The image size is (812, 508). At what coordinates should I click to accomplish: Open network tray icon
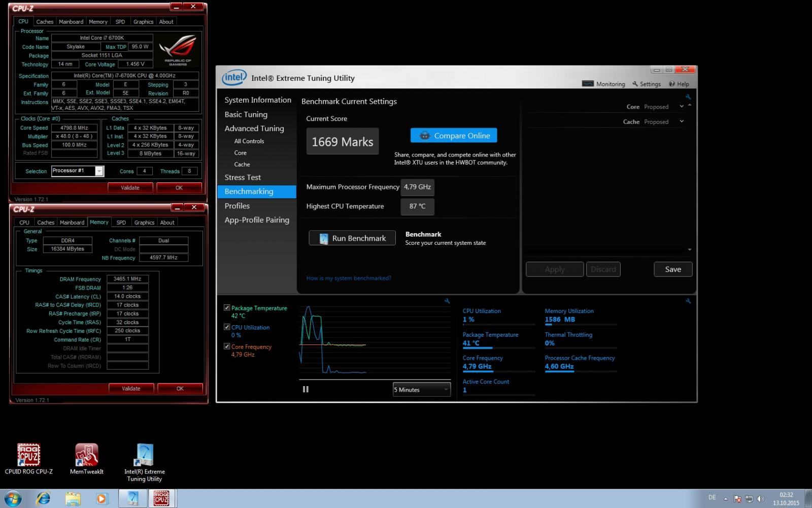click(749, 499)
